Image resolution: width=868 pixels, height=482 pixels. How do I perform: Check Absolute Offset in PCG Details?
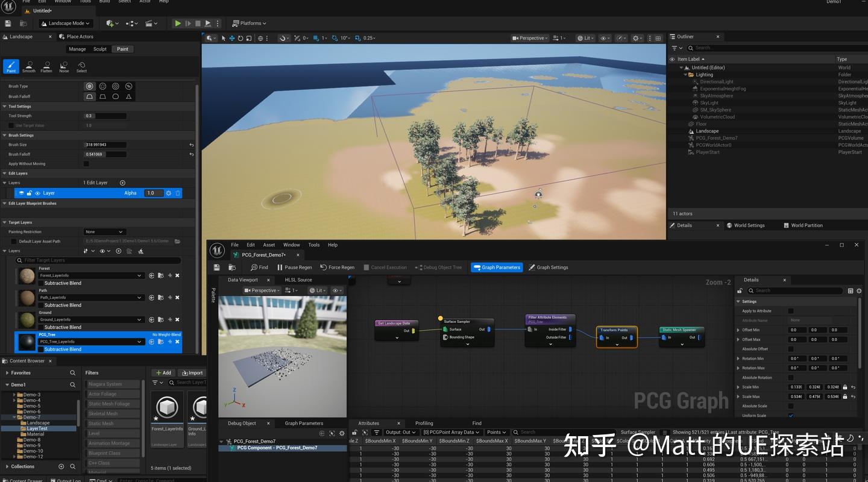[x=791, y=349]
